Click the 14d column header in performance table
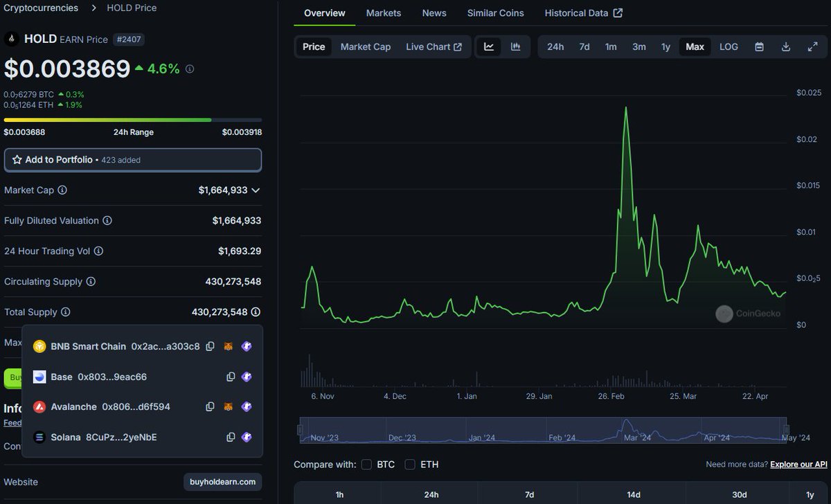The height and width of the screenshot is (504, 831). 634,494
